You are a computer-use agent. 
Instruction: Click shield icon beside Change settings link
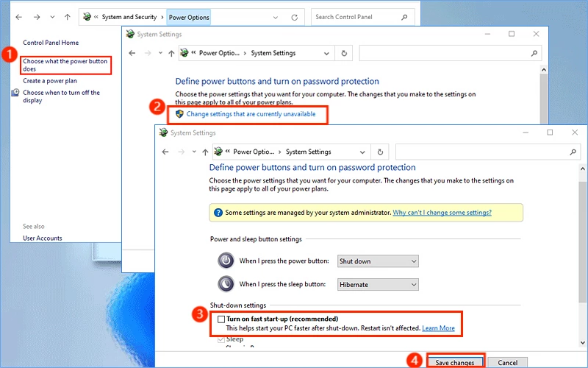tap(179, 114)
